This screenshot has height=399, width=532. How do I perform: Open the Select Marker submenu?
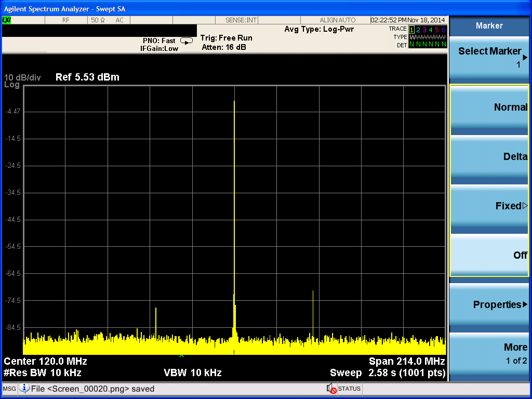489,57
